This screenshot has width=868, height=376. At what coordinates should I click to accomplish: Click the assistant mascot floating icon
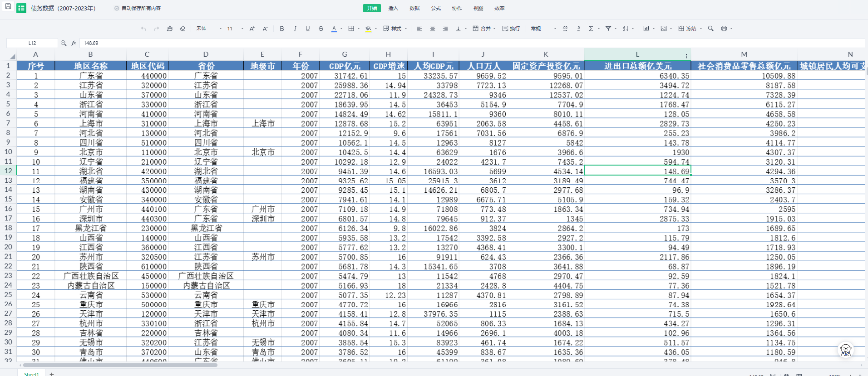845,350
